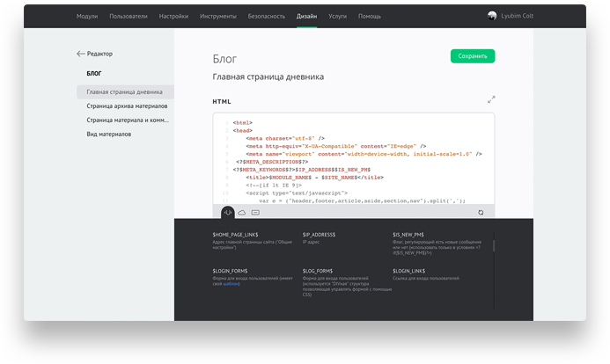610x364 pixels.
Task: Click the Сохранить button
Action: pyautogui.click(x=473, y=56)
